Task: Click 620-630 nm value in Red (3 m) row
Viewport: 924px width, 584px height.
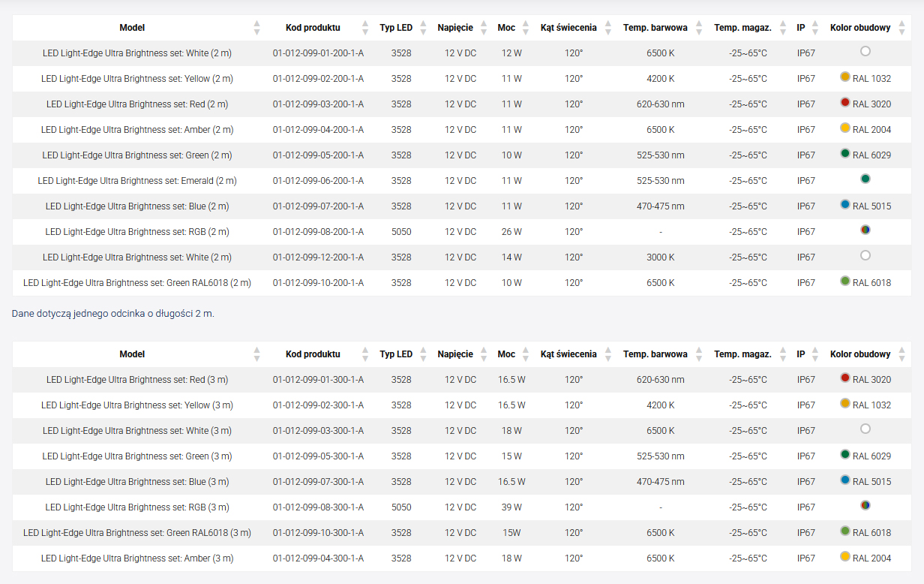Action: click(x=660, y=380)
